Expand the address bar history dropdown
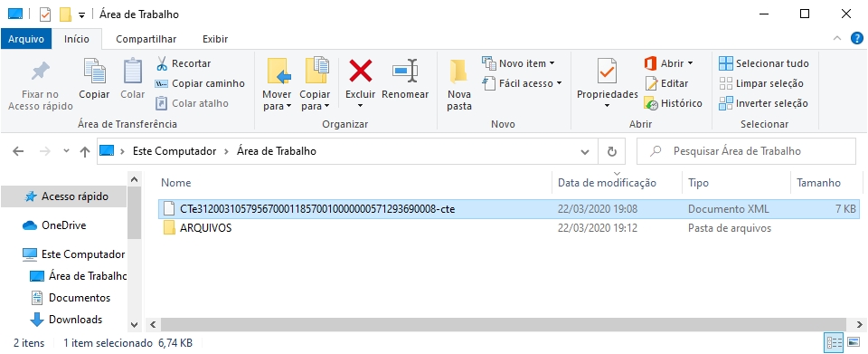Screen dimensions: 868x354 click(585, 151)
